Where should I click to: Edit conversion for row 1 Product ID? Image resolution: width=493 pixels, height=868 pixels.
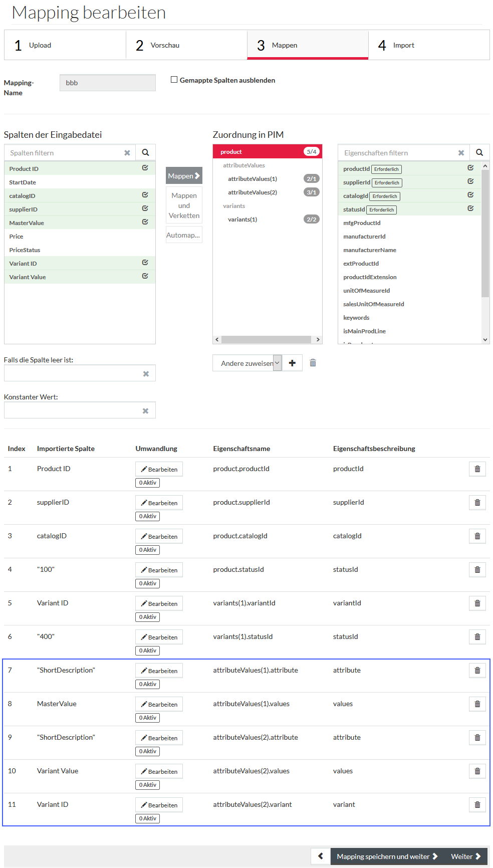click(x=159, y=469)
